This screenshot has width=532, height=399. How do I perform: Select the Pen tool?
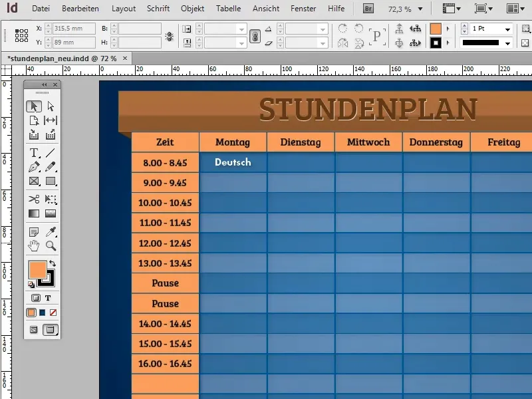point(34,167)
